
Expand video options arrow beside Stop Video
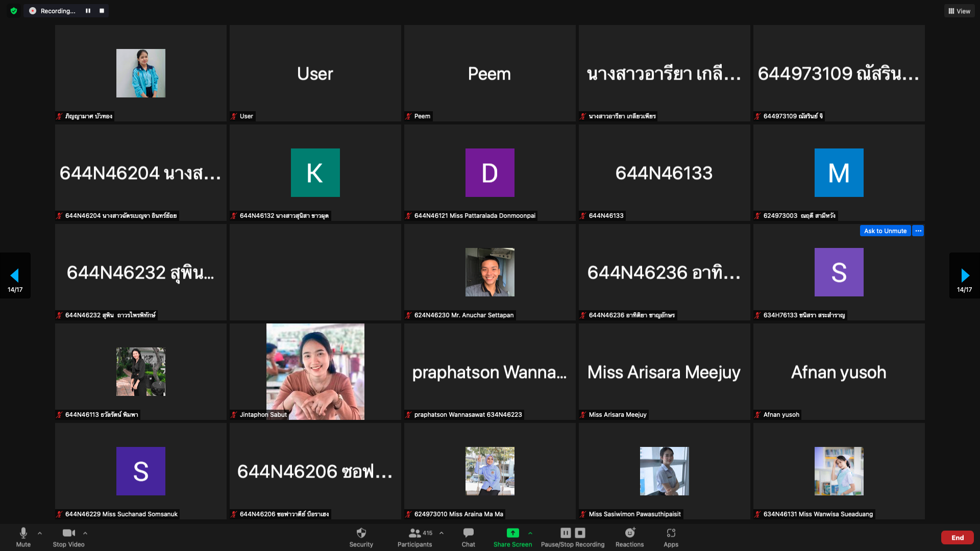(x=85, y=533)
